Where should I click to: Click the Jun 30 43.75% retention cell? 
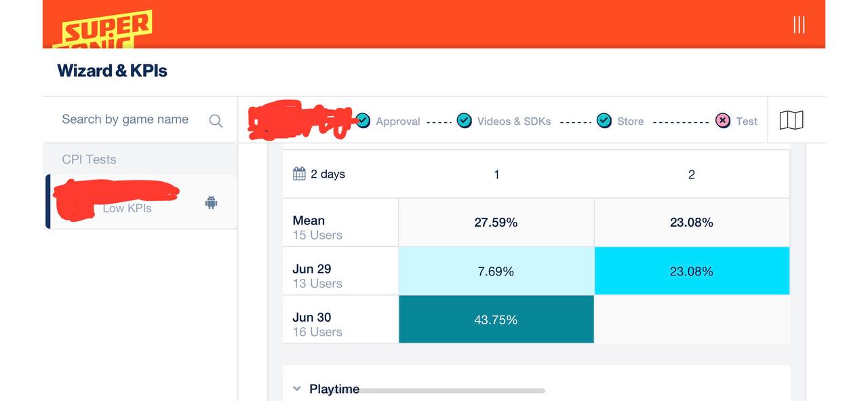coord(496,320)
